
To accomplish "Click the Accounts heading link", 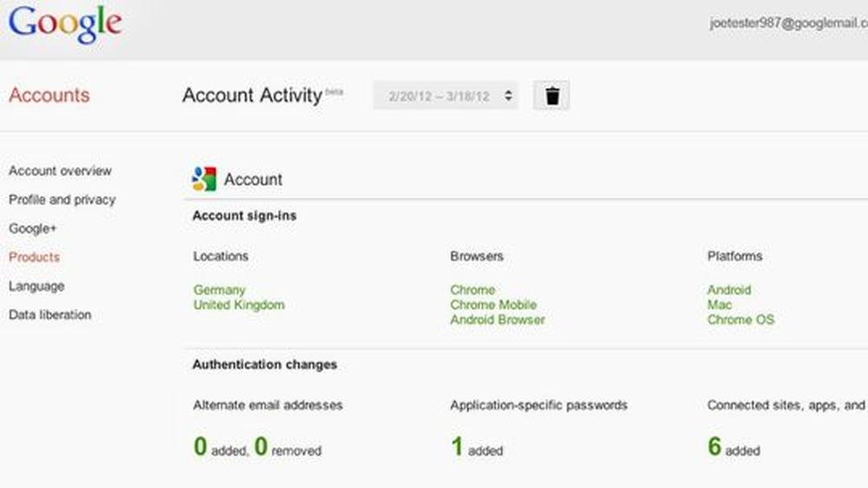I will (x=49, y=95).
